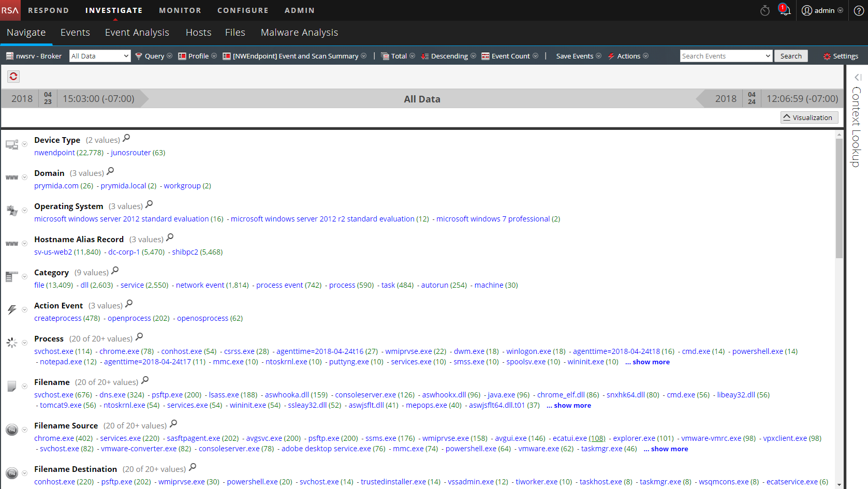Expand the Actions dropdown menu
868x489 pixels.
point(628,56)
